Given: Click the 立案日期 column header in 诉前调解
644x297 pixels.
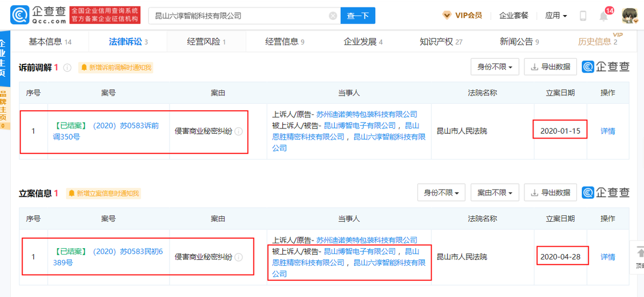Looking at the screenshot, I should click(560, 93).
